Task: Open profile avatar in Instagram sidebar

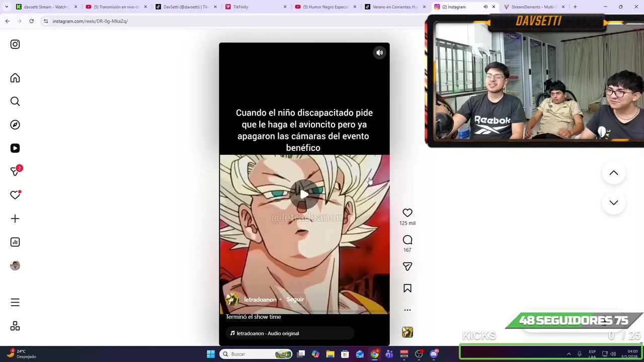Action: (x=15, y=265)
